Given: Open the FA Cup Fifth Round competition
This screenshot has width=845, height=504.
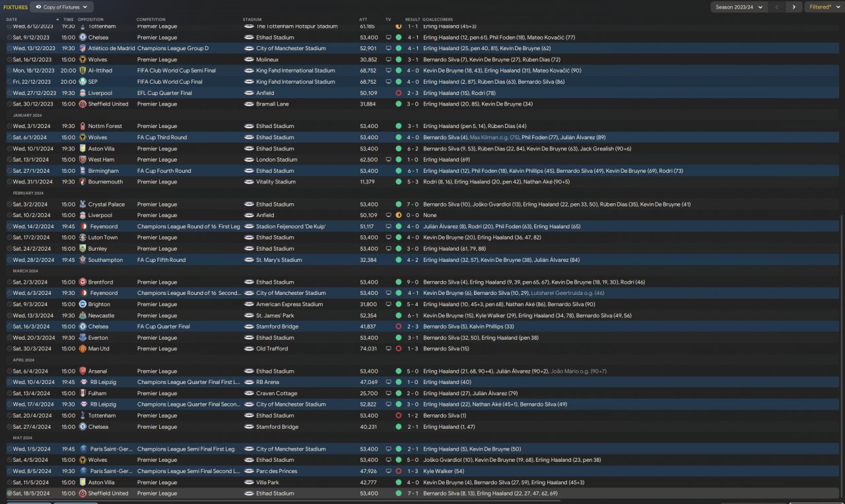Looking at the screenshot, I should click(x=162, y=260).
